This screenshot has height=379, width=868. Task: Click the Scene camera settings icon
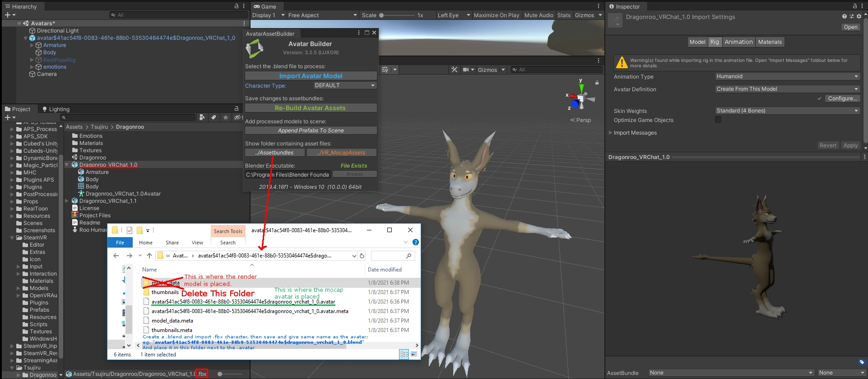point(466,70)
